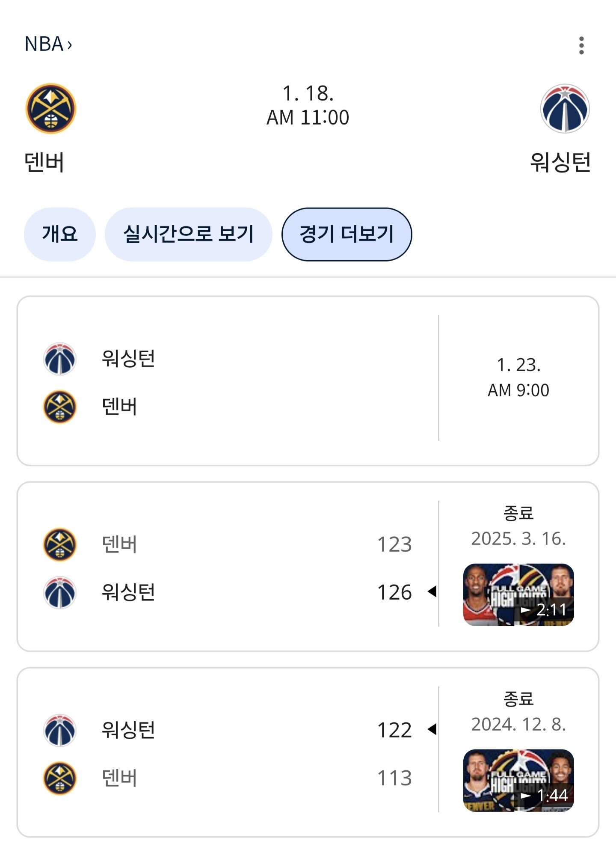Open the game ended 2024. 12. 8. result
Image resolution: width=616 pixels, height=850 pixels.
click(x=308, y=752)
